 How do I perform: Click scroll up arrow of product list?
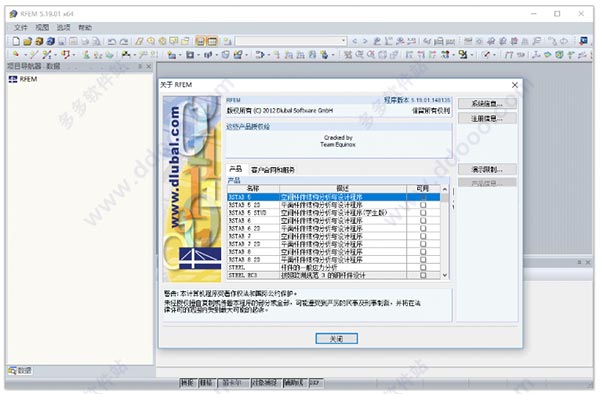coord(445,189)
